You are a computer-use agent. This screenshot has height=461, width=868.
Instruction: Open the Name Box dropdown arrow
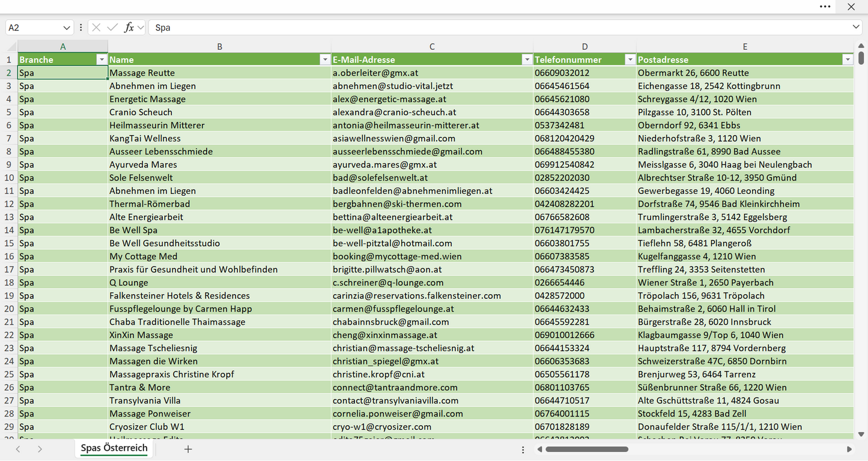tap(66, 28)
